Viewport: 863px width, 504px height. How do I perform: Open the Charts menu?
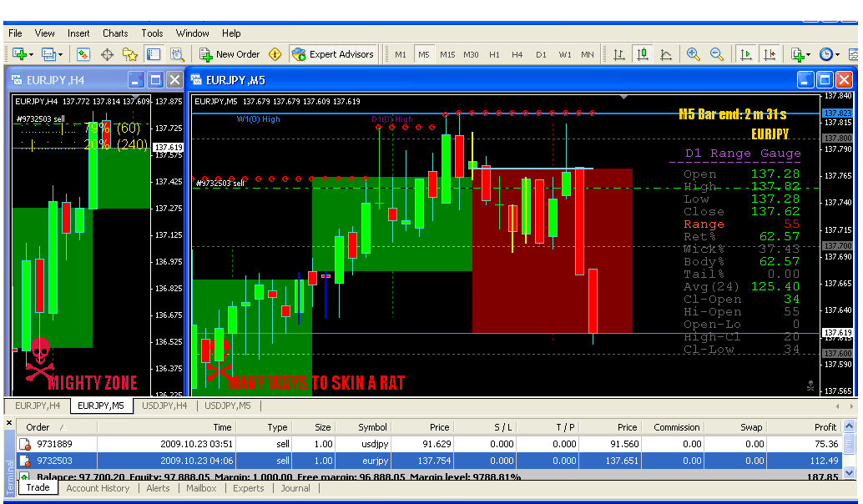(115, 33)
